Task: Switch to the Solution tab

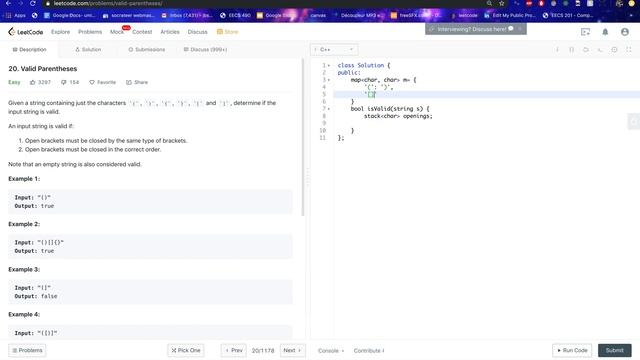Action: pos(88,49)
